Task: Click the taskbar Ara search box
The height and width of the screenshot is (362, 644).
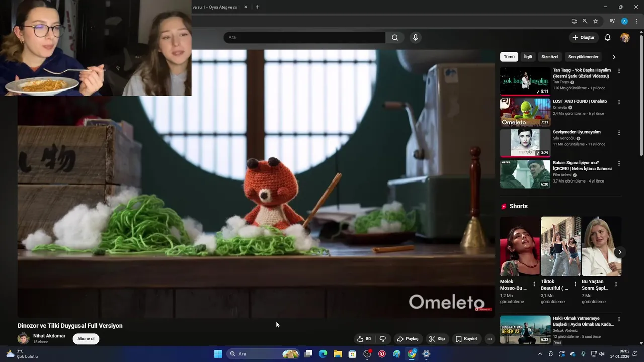Action: tap(263, 354)
